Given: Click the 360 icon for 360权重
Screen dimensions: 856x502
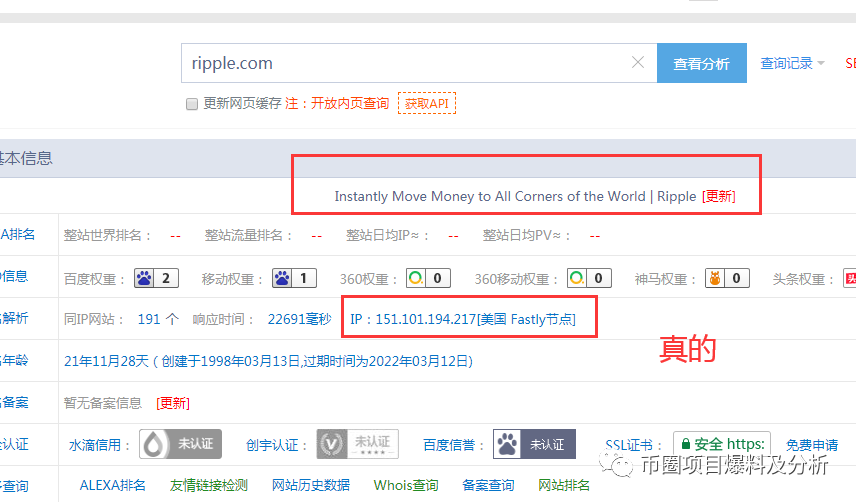Looking at the screenshot, I should point(415,278).
